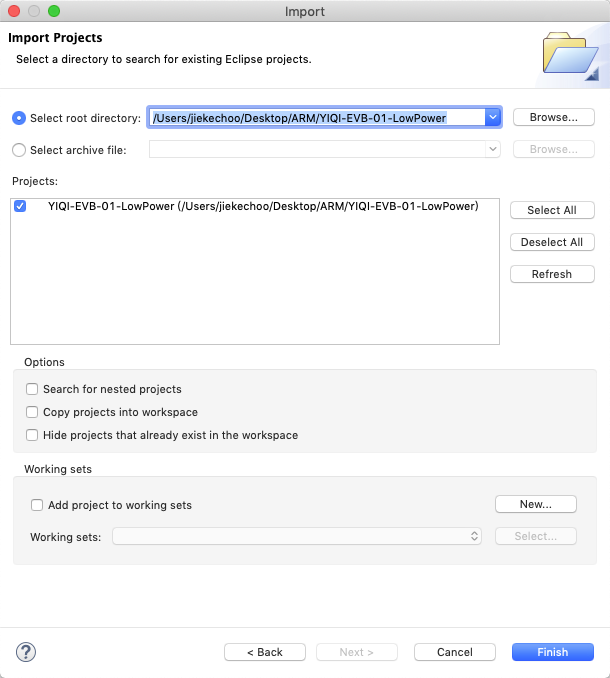Cancel the import dialog
This screenshot has height=678, width=610.
(454, 652)
